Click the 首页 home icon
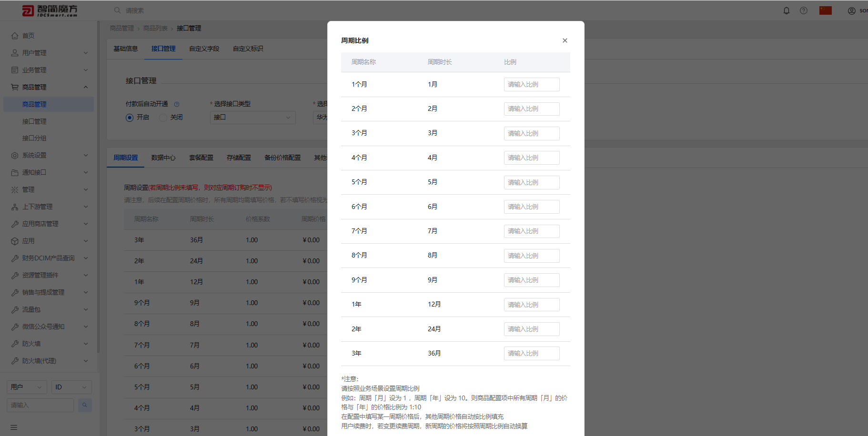Screen dimensions: 868x436 pyautogui.click(x=15, y=36)
